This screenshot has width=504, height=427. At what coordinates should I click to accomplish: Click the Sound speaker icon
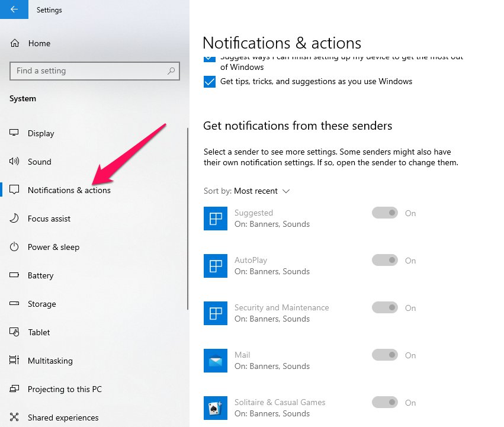pos(15,162)
